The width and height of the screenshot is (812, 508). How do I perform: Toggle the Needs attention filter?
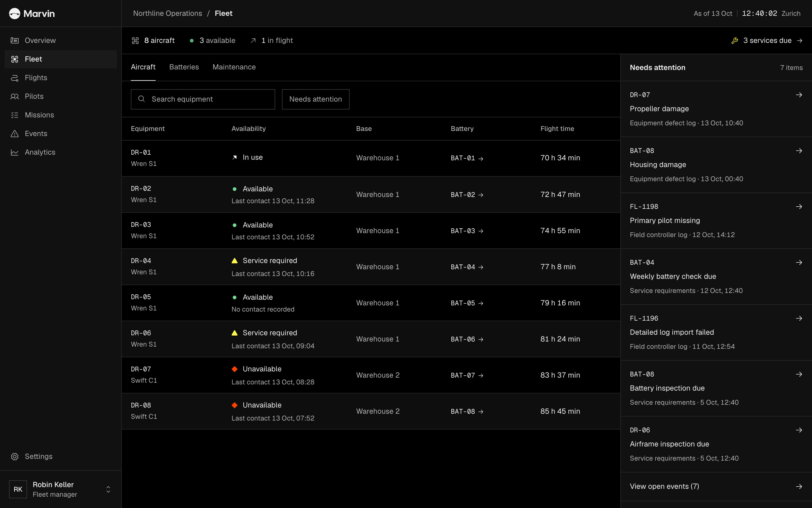tap(315, 99)
